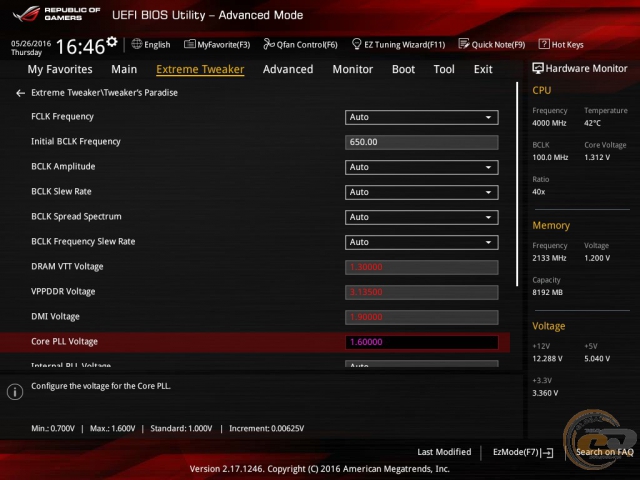This screenshot has height=480, width=640.
Task: Start EZ Tuning Wizard(F11)
Action: (x=398, y=44)
